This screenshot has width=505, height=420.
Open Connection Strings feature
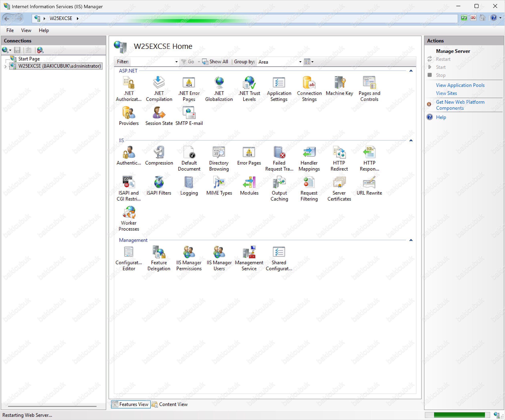coord(309,89)
